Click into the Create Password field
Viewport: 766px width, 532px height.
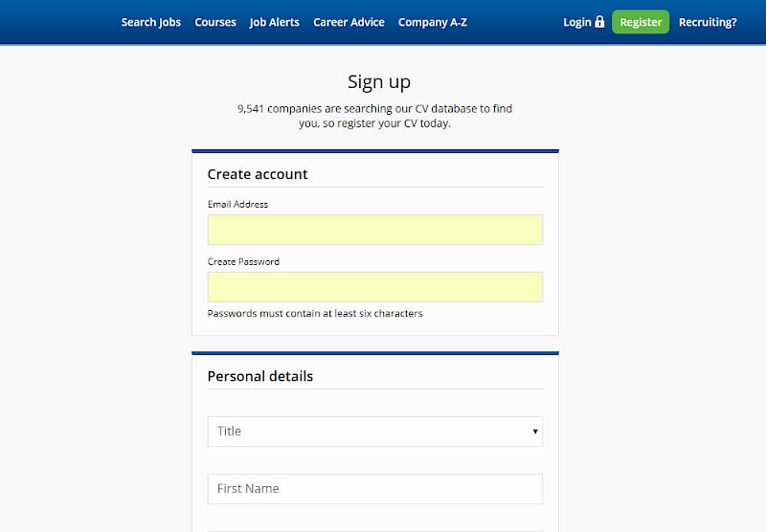click(x=375, y=287)
